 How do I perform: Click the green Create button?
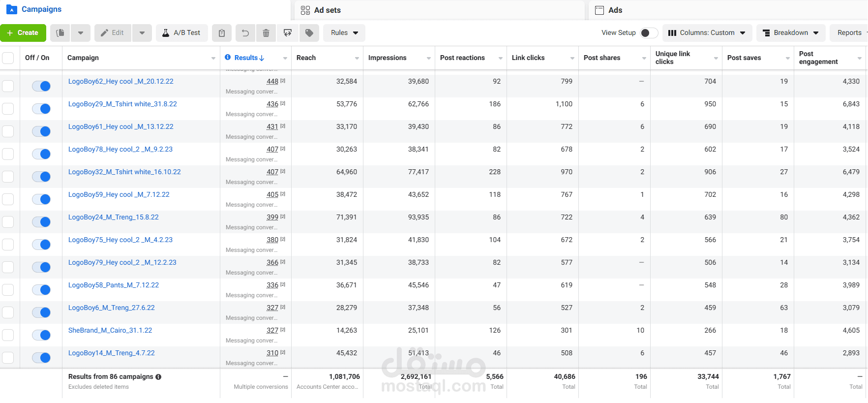coord(23,33)
